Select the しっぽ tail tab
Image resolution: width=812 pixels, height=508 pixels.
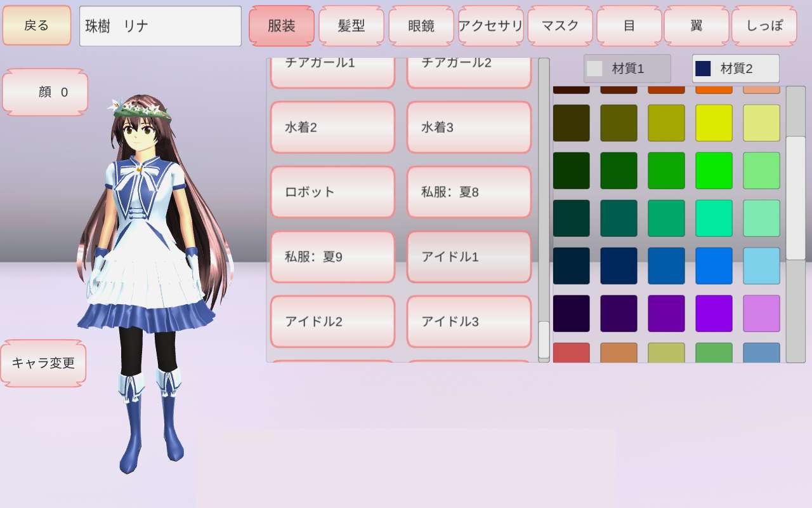(x=764, y=25)
